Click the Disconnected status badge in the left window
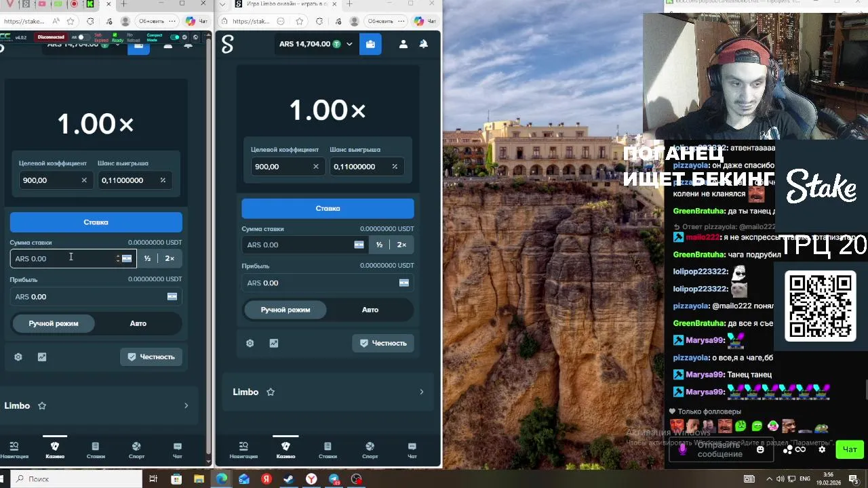Image resolution: width=868 pixels, height=488 pixels. pos(51,37)
